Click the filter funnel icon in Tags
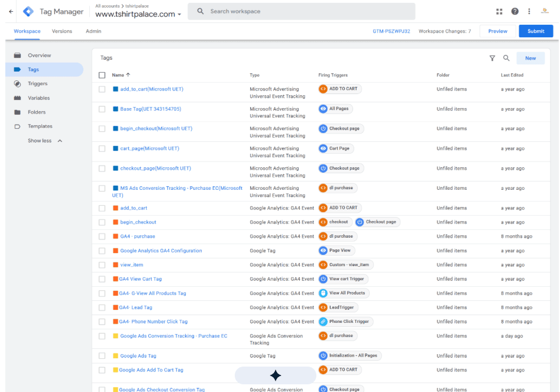The width and height of the screenshot is (560, 392). point(492,58)
